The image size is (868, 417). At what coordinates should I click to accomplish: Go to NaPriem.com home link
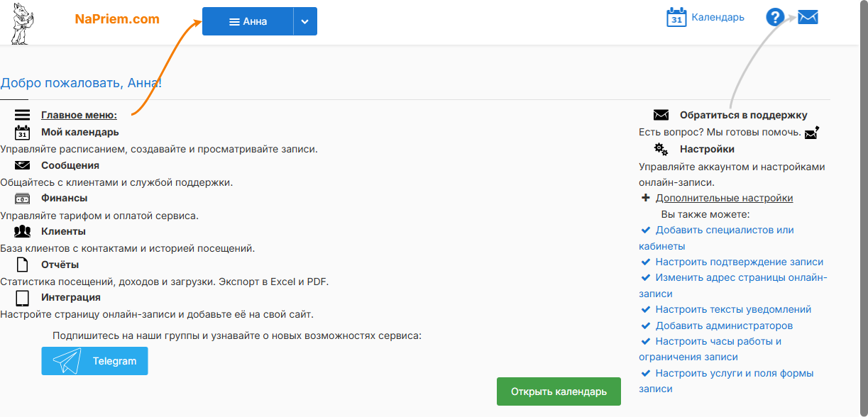[x=117, y=19]
